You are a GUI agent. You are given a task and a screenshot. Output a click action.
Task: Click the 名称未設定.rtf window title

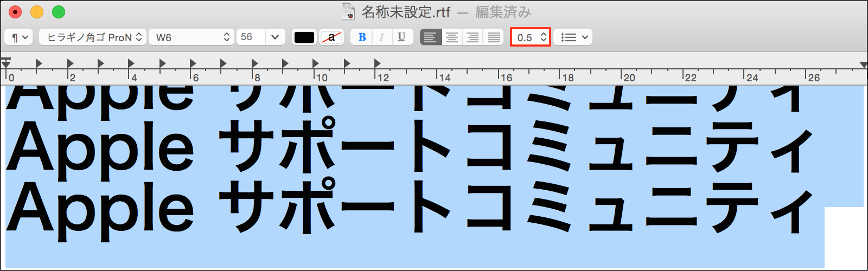tap(406, 12)
